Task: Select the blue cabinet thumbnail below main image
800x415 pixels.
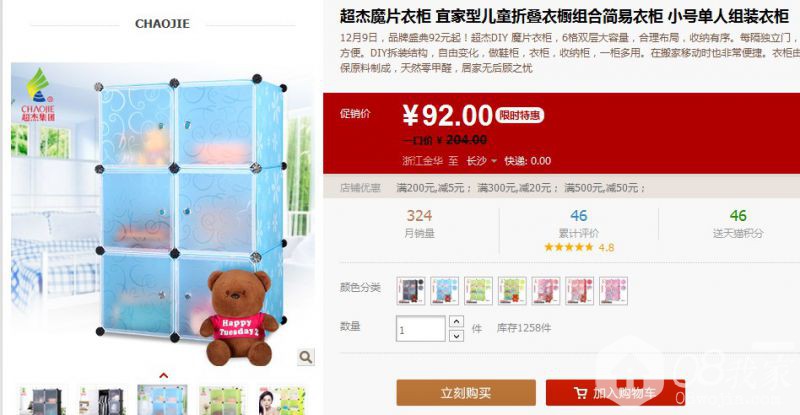Action: [162, 400]
